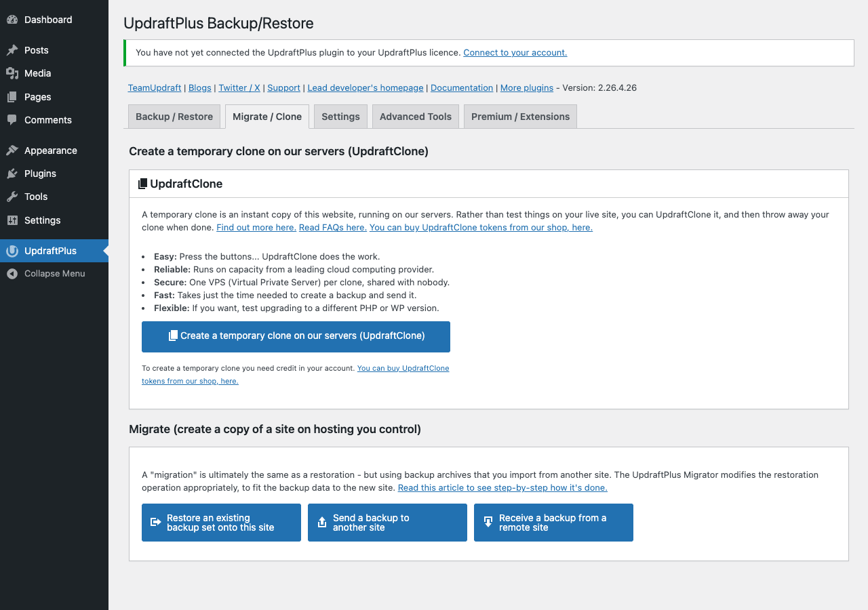
Task: Select the Migrate / Clone tab
Action: tap(267, 117)
